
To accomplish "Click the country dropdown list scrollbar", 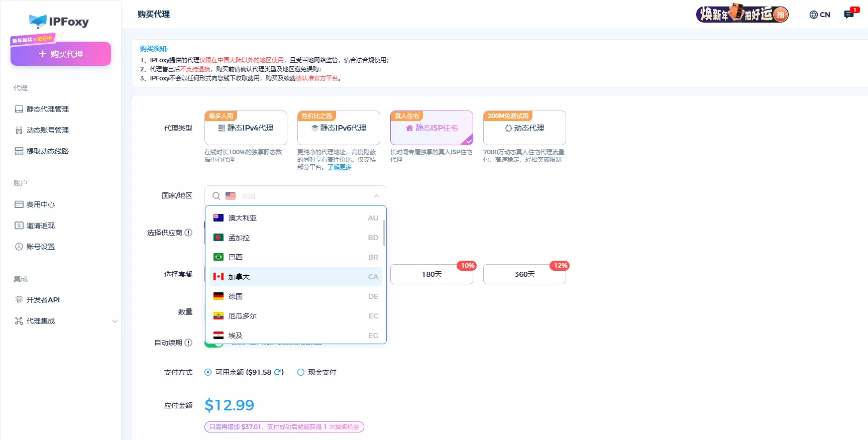I will pos(384,233).
